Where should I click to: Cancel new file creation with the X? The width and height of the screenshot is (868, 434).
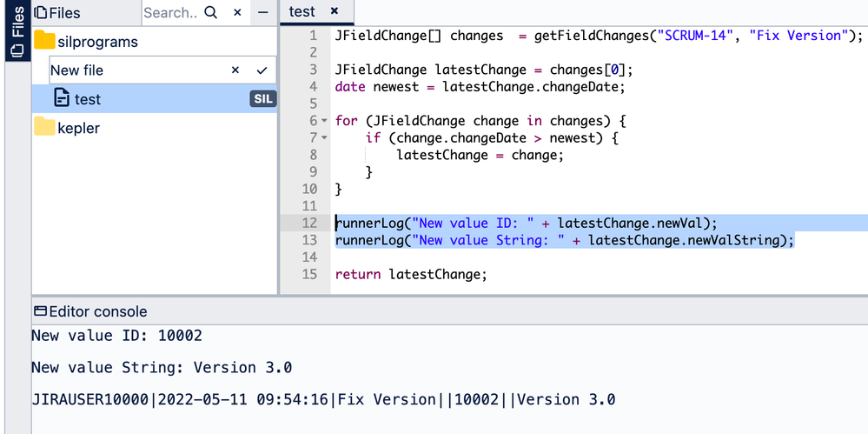pyautogui.click(x=235, y=70)
